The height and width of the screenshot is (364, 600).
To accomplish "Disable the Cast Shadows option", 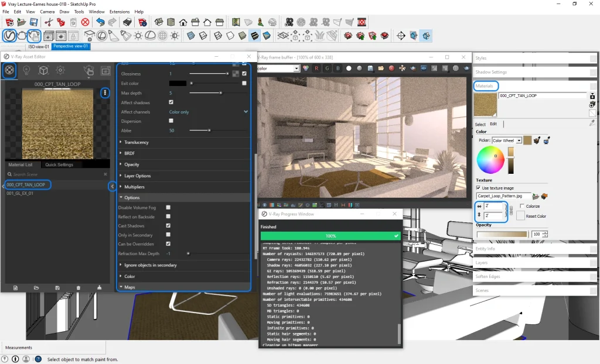I will [168, 225].
